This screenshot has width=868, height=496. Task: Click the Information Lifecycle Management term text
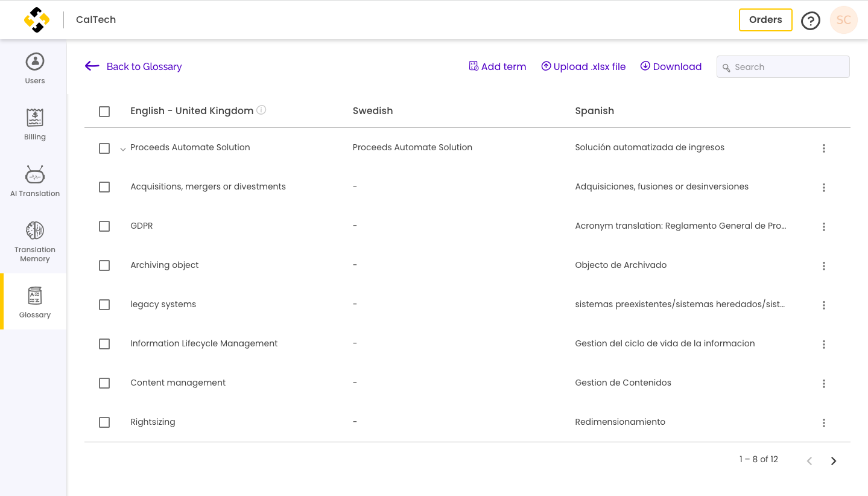pyautogui.click(x=204, y=343)
